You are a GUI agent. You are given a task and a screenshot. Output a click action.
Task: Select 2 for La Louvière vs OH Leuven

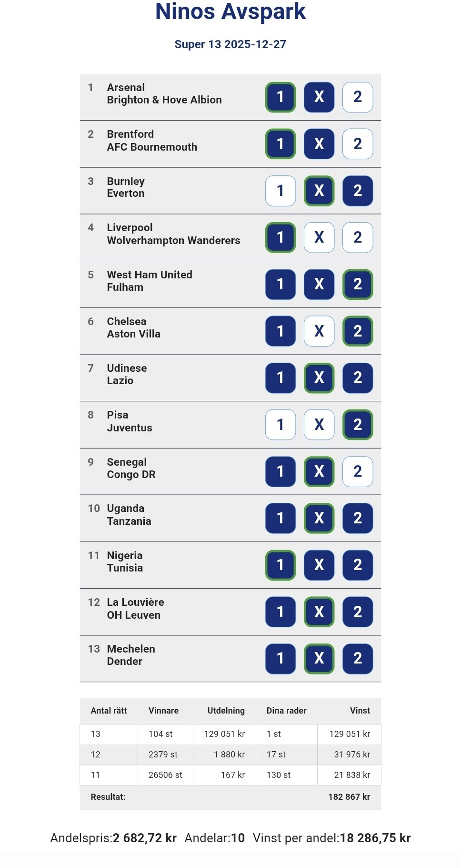point(357,612)
